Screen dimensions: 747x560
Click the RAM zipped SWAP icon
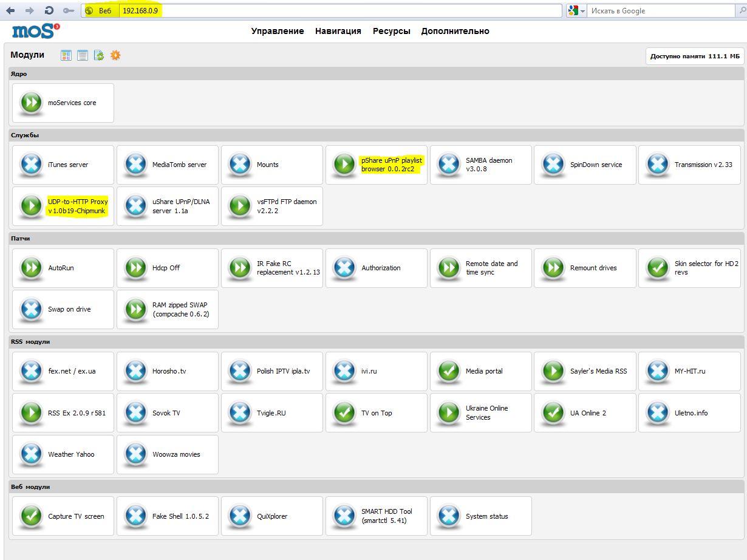tap(135, 309)
